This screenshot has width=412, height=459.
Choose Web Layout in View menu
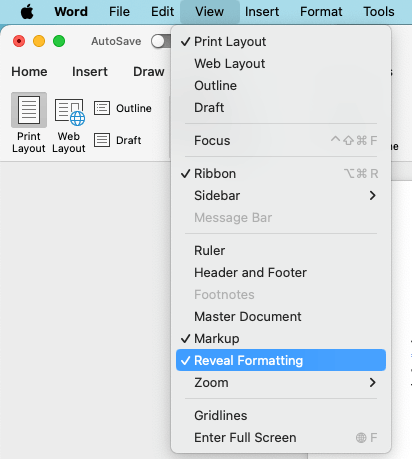tap(281, 63)
